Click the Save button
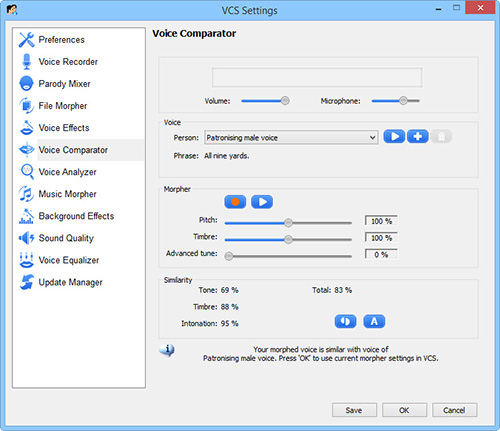This screenshot has width=500, height=431. 354,410
